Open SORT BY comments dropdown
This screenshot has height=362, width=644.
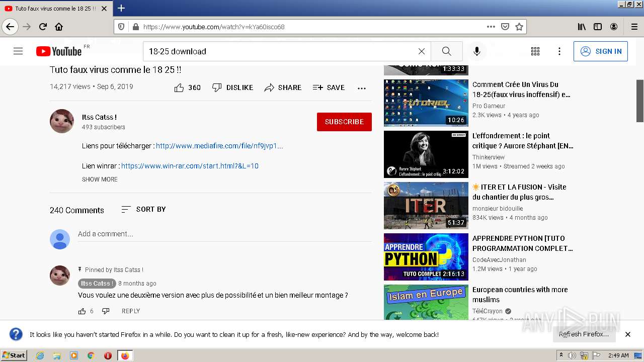143,209
